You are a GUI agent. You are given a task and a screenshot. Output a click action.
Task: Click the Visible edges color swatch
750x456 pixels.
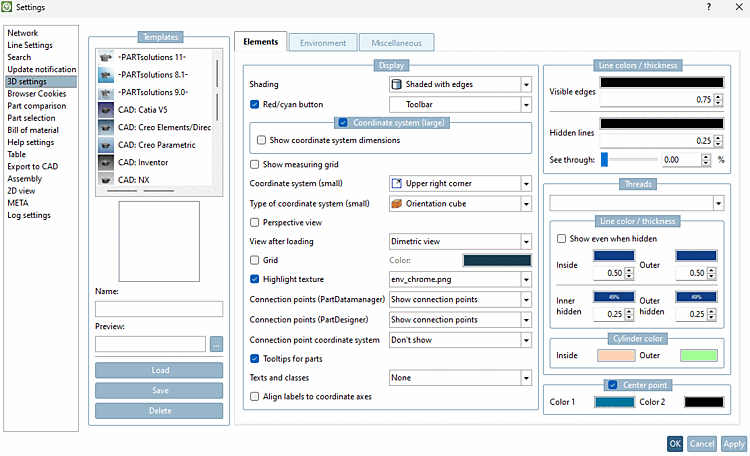(x=662, y=82)
